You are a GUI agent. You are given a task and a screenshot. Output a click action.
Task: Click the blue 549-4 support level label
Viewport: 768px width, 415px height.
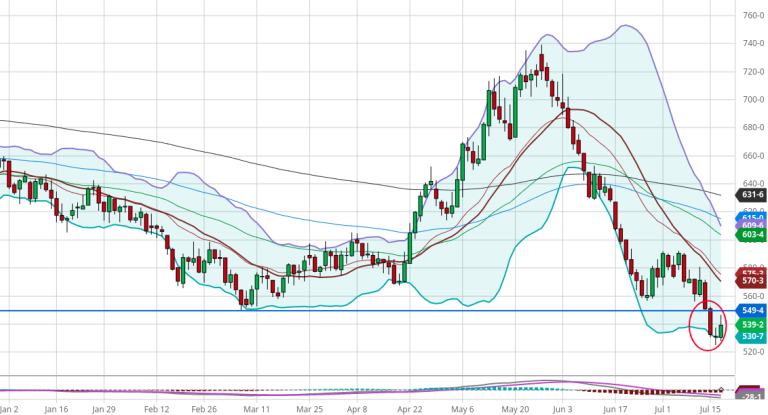coord(753,311)
